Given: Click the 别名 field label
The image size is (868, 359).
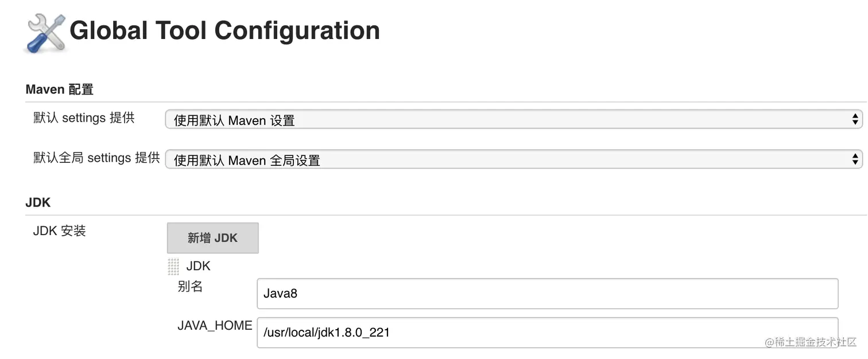Looking at the screenshot, I should tap(190, 286).
